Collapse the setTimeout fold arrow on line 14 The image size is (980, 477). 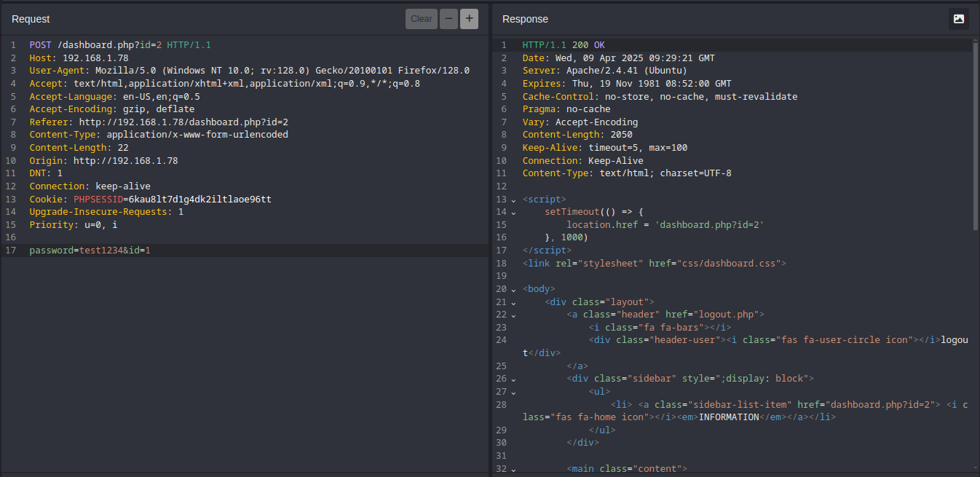pyautogui.click(x=513, y=212)
